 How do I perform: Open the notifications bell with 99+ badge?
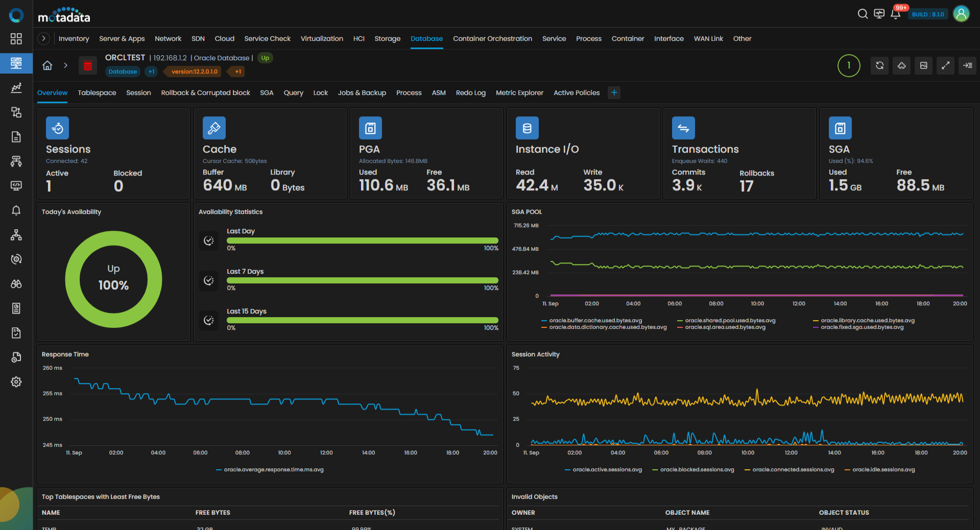point(895,14)
